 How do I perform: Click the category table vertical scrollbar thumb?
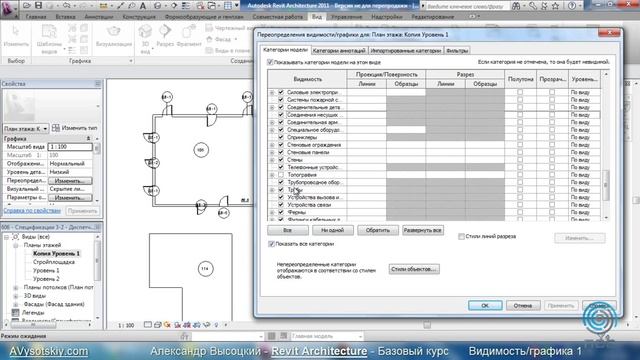point(606,184)
